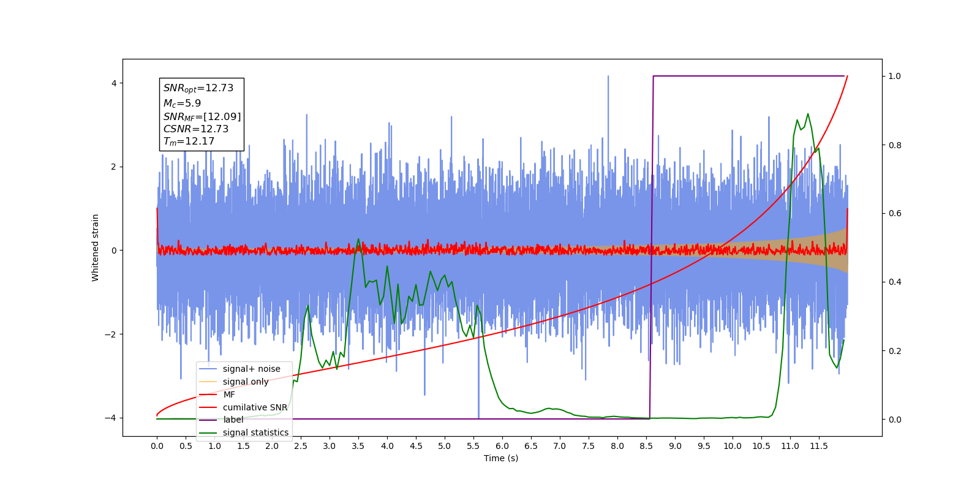Click the 'Time (s)' x-axis label
The height and width of the screenshot is (490, 980).
pos(501,458)
